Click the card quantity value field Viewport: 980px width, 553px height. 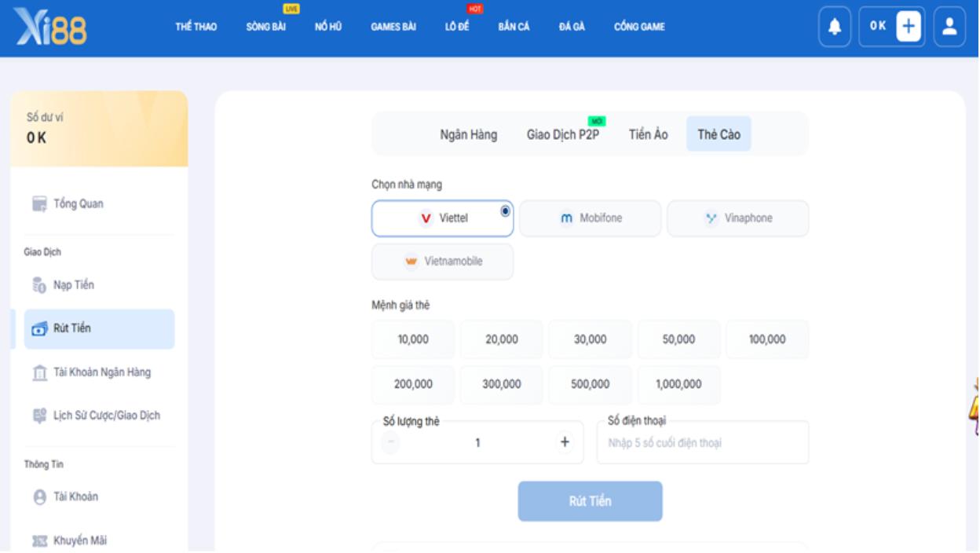pyautogui.click(x=477, y=442)
